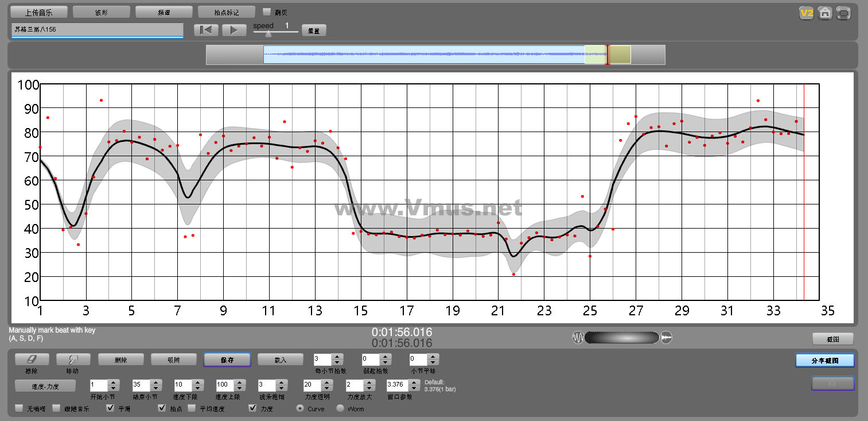Screen dimensions: 868x421
Task: Increase 每小节拍数 beats-per-bar stepper
Action: [337, 357]
